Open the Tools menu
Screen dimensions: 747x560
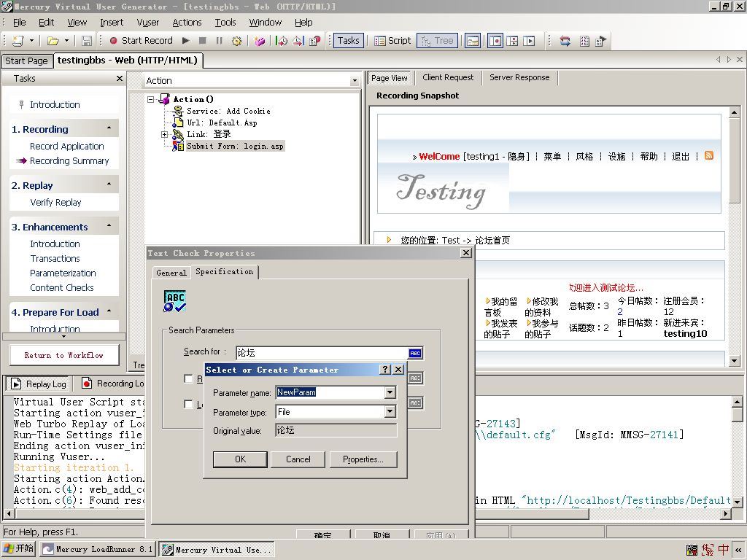tap(225, 23)
